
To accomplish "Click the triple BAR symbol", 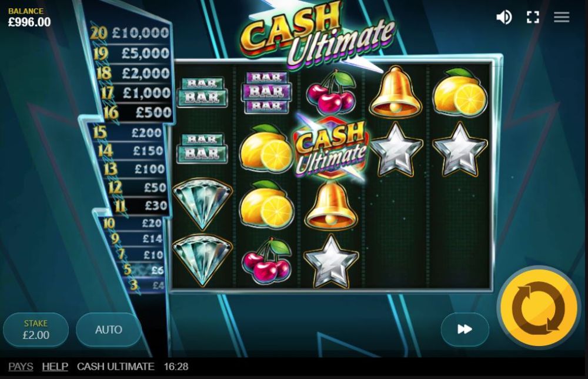I will [x=266, y=92].
